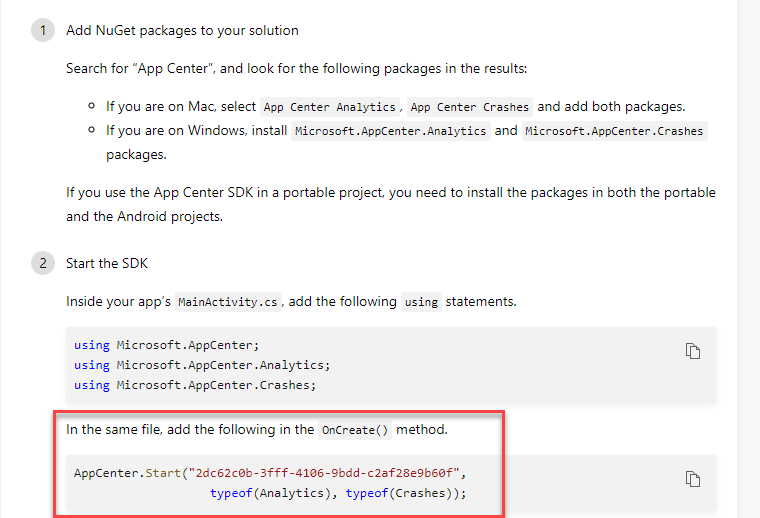The image size is (760, 518).
Task: Click the step 1 number badge
Action: click(x=43, y=30)
